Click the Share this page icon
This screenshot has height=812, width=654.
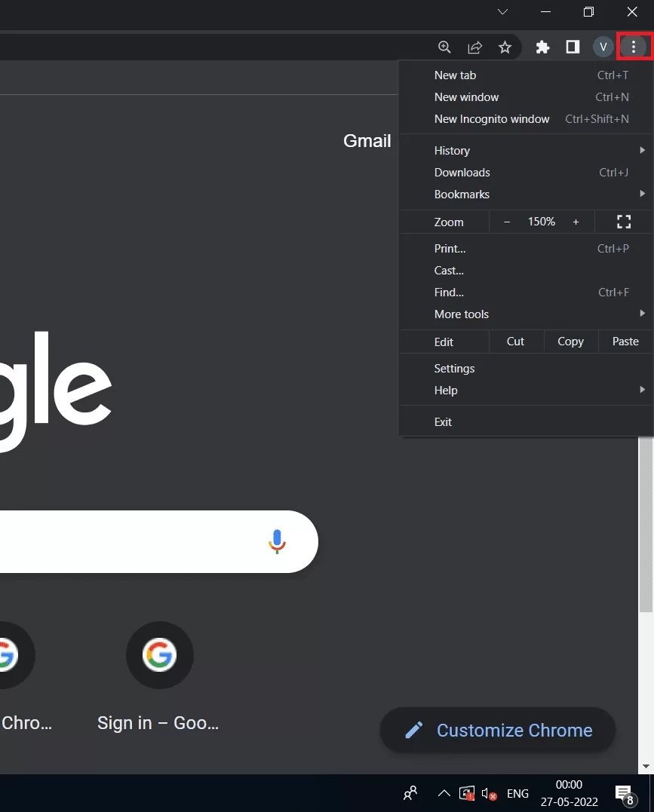click(474, 47)
